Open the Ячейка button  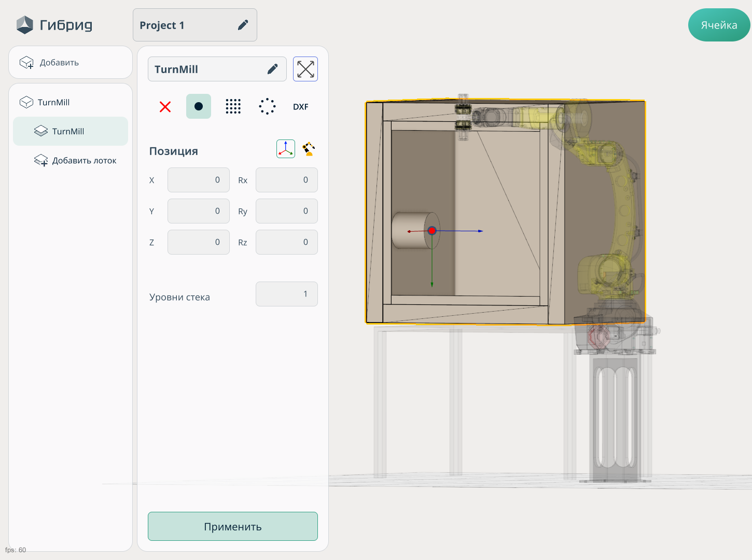[719, 25]
